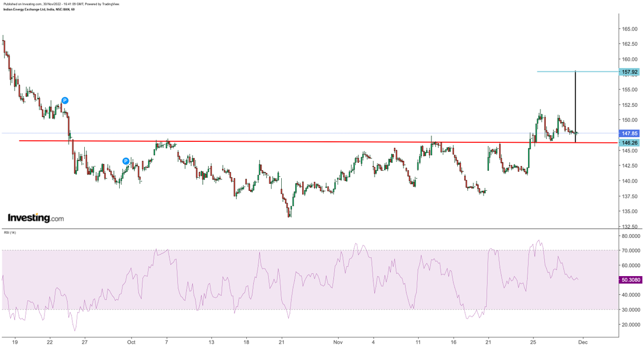Click the Dec date axis label

pos(584,342)
